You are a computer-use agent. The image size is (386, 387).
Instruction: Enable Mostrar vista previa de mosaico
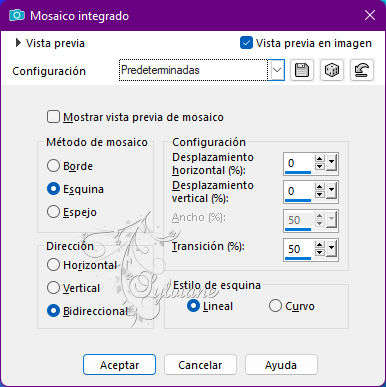pyautogui.click(x=53, y=117)
